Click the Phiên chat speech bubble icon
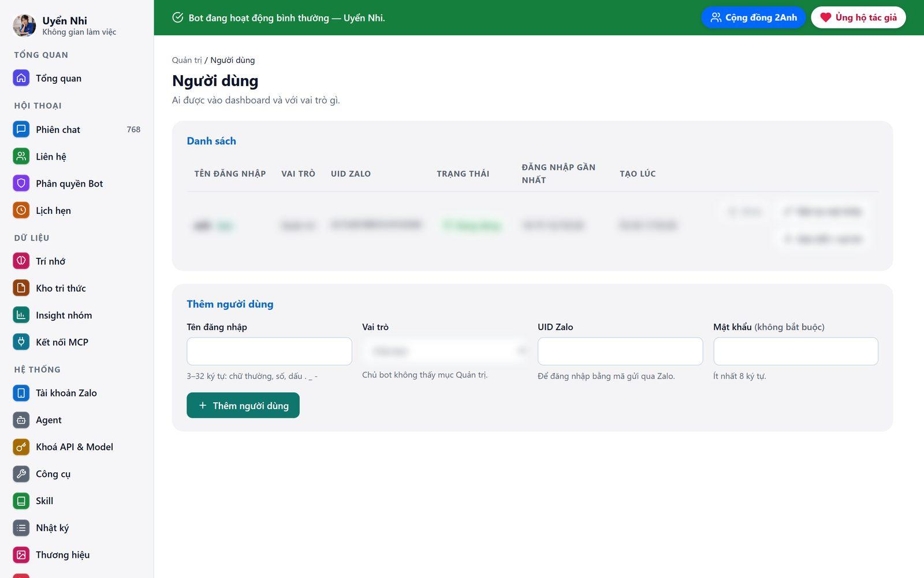 click(21, 129)
